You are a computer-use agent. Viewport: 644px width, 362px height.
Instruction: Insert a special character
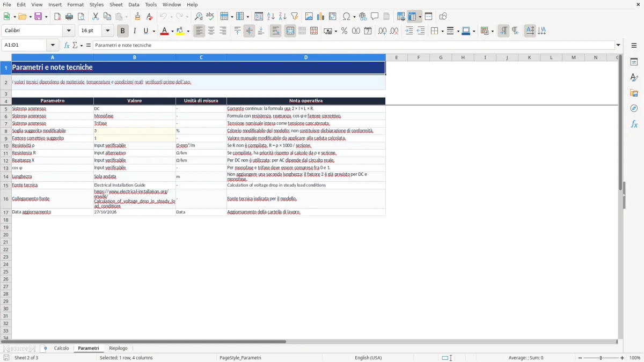click(x=346, y=17)
